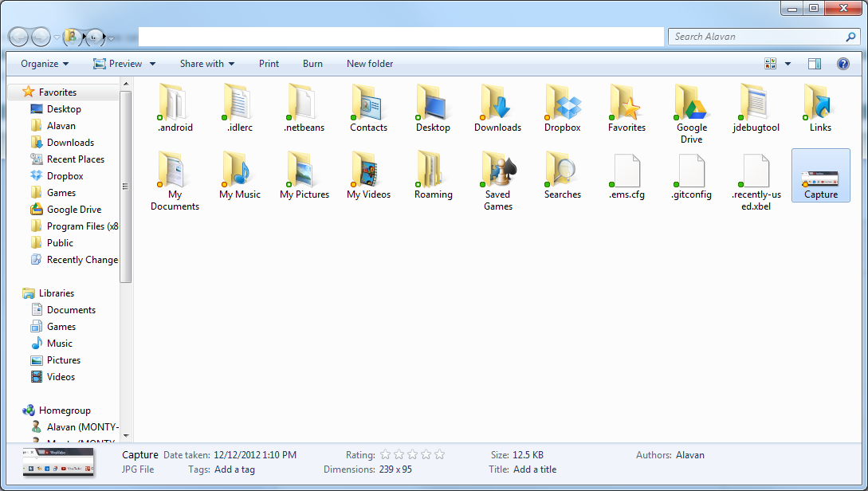Click the change view icon
Image resolution: width=868 pixels, height=491 pixels.
770,64
